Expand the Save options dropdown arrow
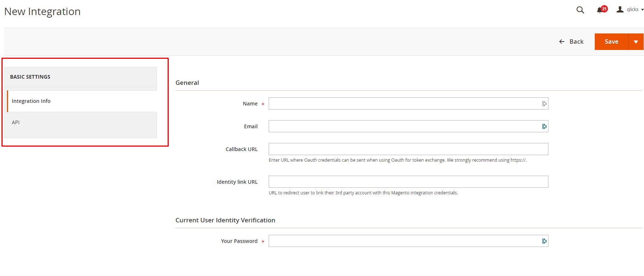The height and width of the screenshot is (276, 644). [636, 42]
